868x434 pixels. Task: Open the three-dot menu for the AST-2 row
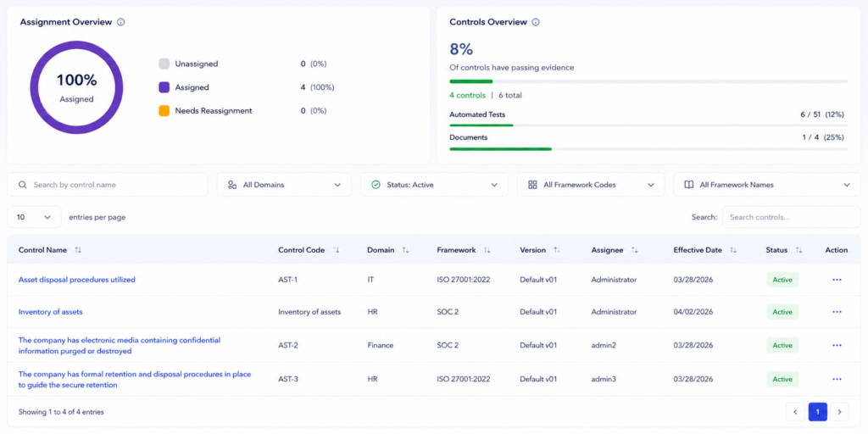(x=837, y=346)
